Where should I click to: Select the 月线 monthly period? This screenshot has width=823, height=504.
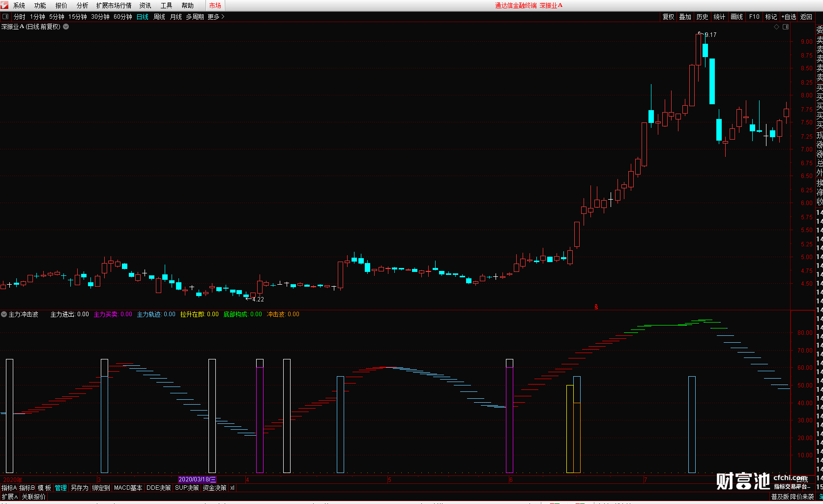176,17
